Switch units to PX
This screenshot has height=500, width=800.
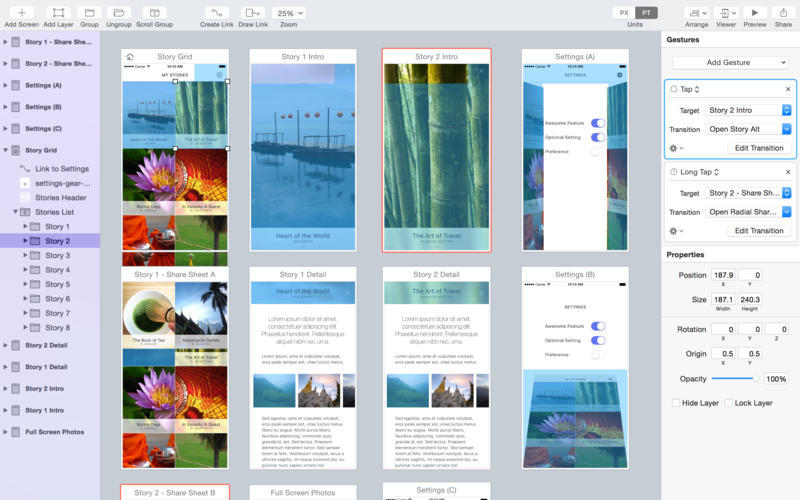pyautogui.click(x=624, y=12)
